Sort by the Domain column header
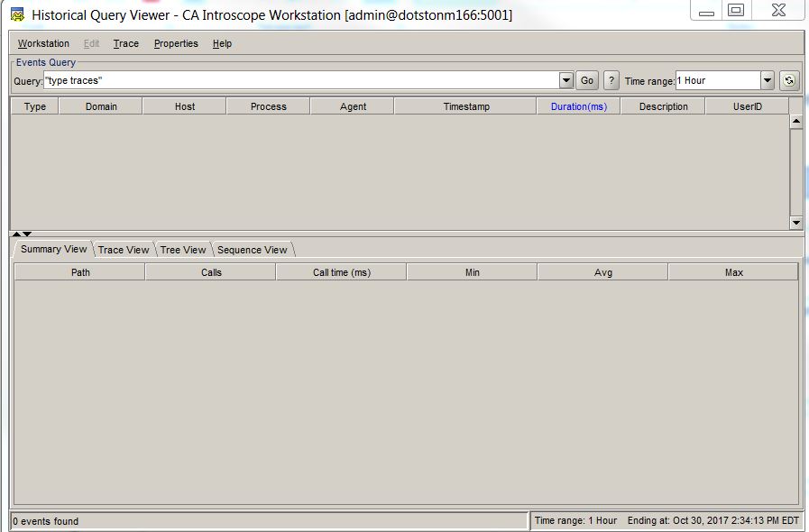 (x=101, y=106)
